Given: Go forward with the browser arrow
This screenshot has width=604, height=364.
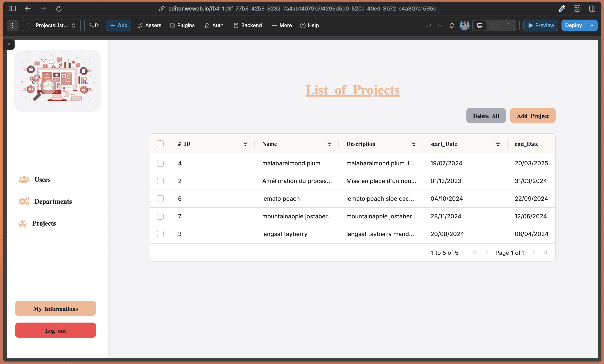Looking at the screenshot, I should coord(43,9).
